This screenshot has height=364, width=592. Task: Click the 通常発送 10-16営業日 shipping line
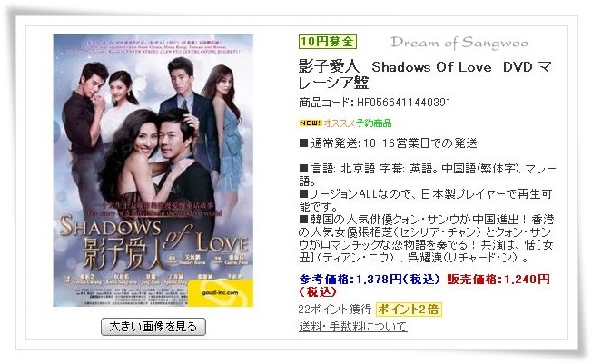(389, 143)
